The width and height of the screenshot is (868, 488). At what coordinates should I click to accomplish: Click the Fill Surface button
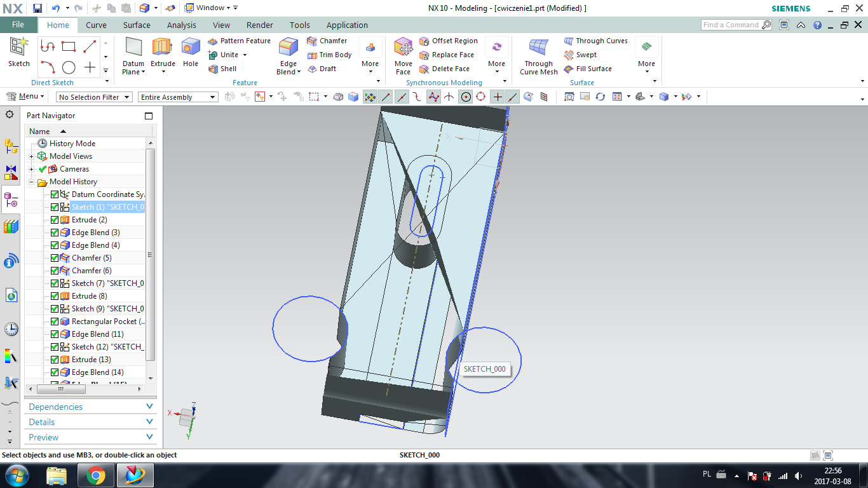(x=588, y=69)
